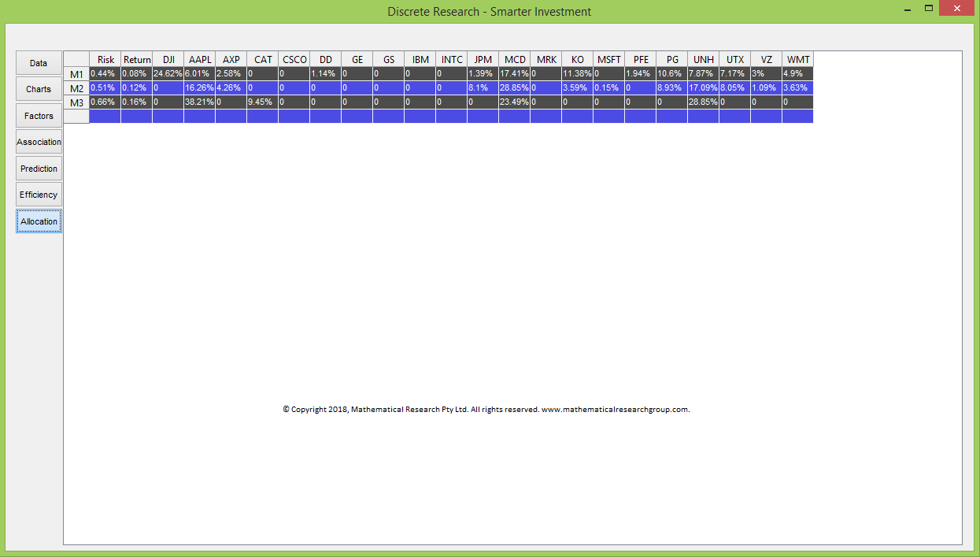Select the M2 row header
The width and height of the screenshot is (980, 557).
pyautogui.click(x=76, y=88)
